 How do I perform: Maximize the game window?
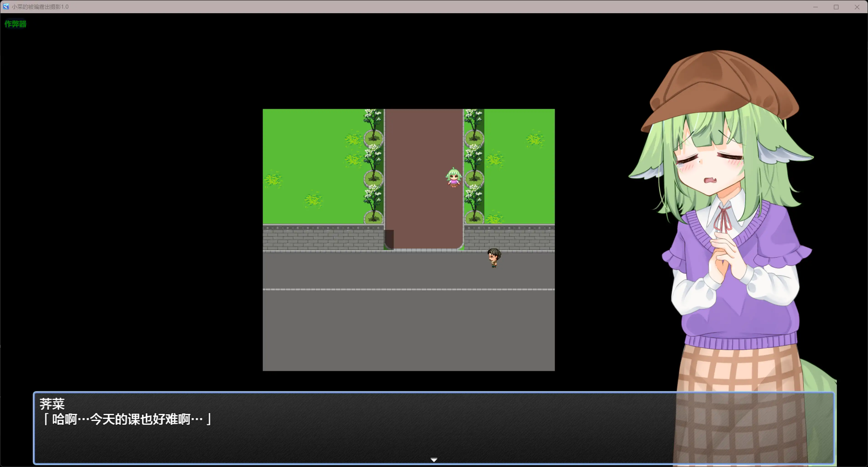pos(836,7)
